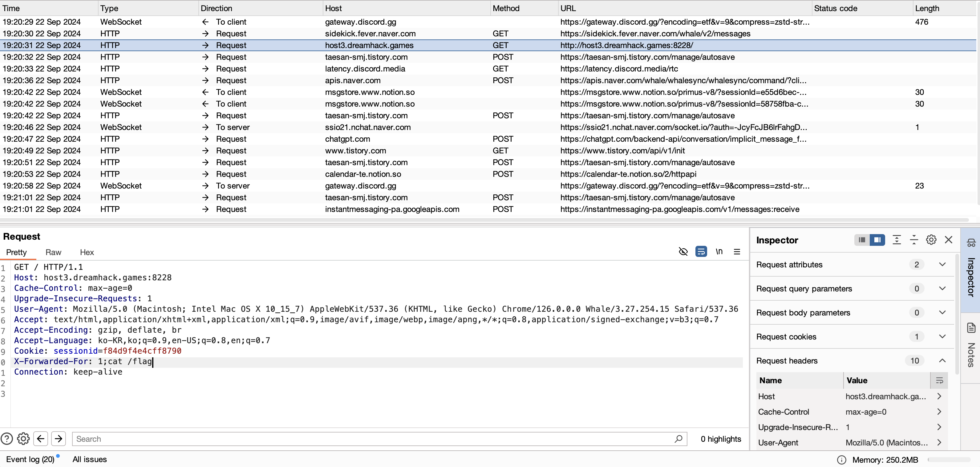The height and width of the screenshot is (467, 980).
Task: Open the request editor hamburger menu
Action: tap(737, 252)
